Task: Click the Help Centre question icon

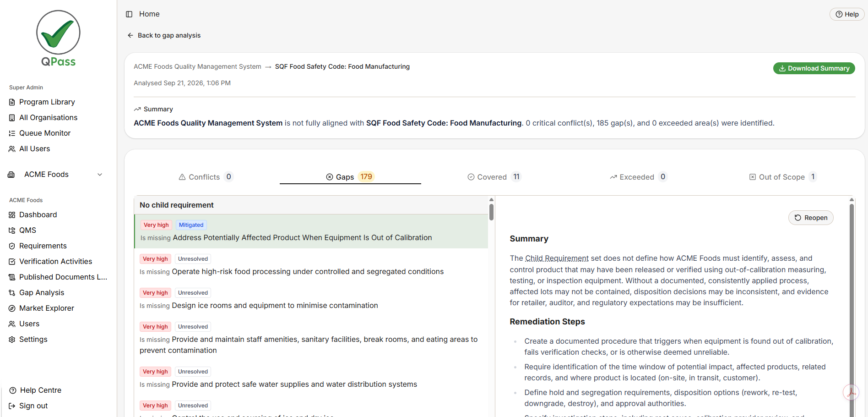Action: (x=13, y=390)
